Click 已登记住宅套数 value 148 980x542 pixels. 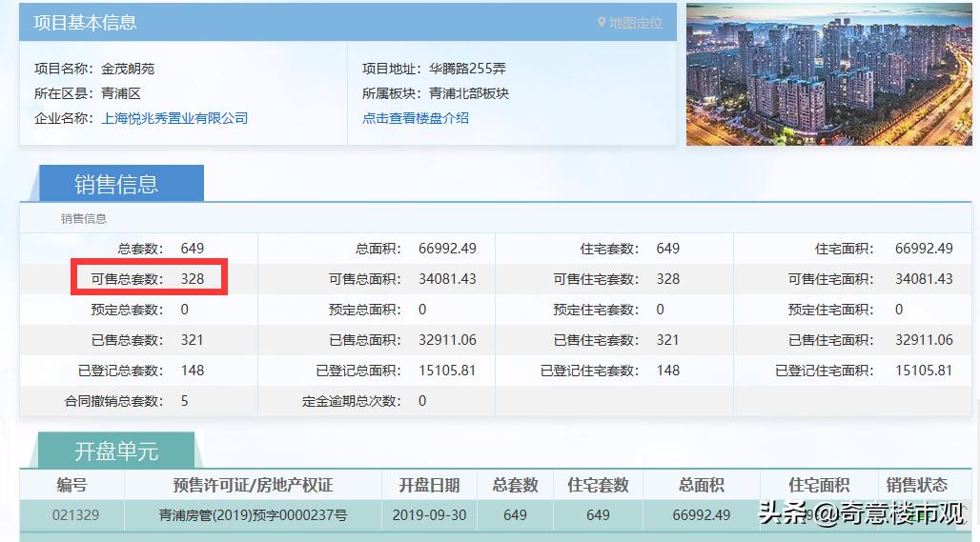pyautogui.click(x=668, y=371)
